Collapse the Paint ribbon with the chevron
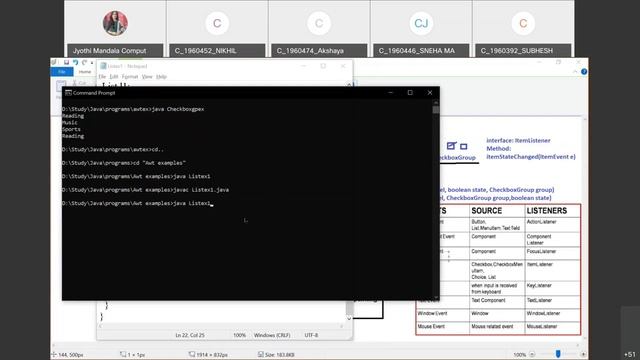The image size is (640, 360). pyautogui.click(x=575, y=71)
